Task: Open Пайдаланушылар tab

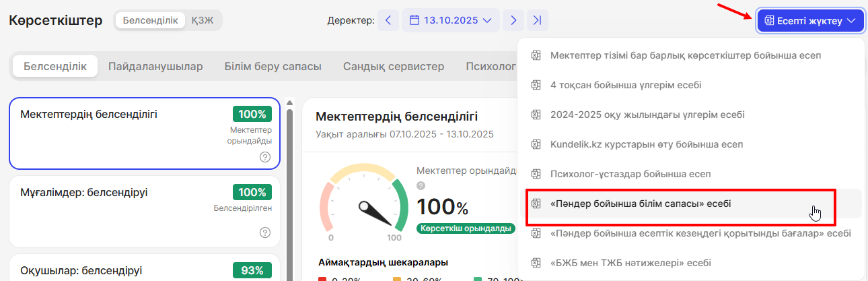Action: [155, 67]
